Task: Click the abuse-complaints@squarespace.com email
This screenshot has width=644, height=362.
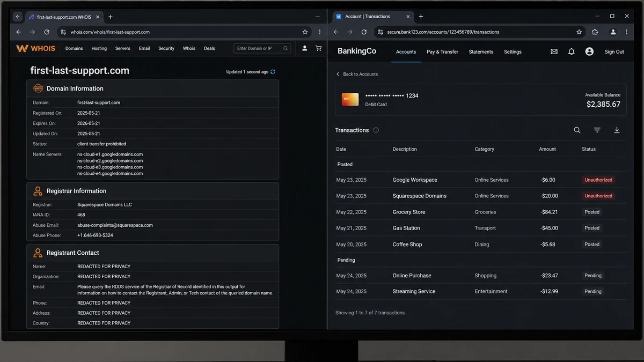Action: point(115,225)
